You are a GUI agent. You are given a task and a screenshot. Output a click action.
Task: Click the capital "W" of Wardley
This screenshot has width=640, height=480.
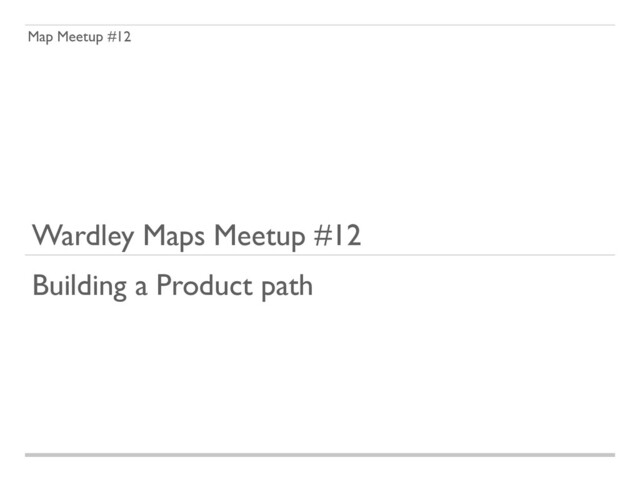(x=45, y=237)
